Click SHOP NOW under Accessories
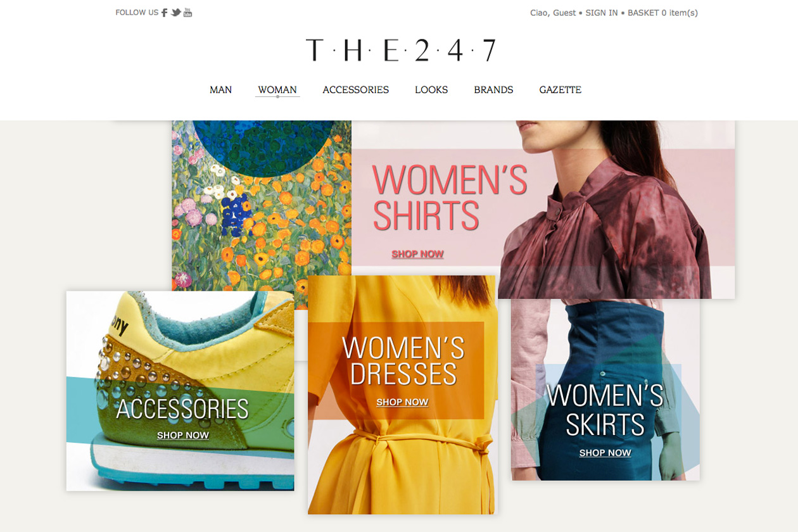Viewport: 798px width, 532px height. tap(183, 435)
